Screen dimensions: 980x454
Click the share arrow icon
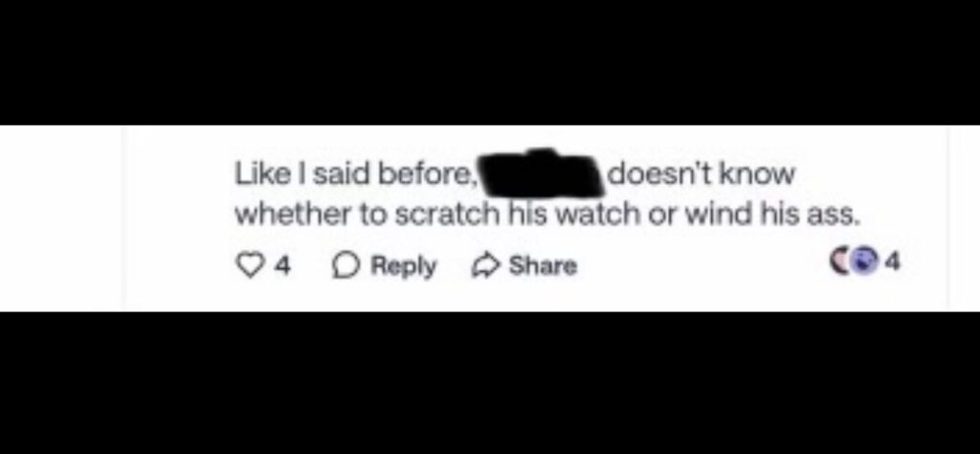coord(483,266)
